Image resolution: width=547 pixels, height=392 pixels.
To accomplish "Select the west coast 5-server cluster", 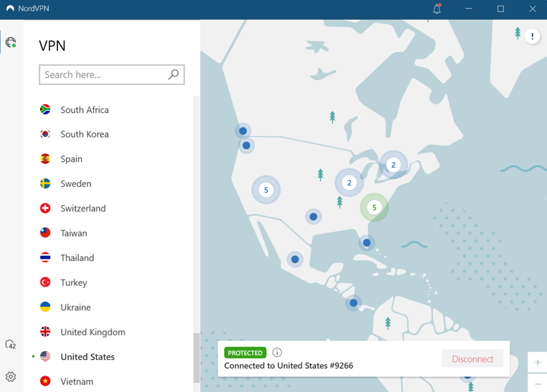I will click(266, 190).
